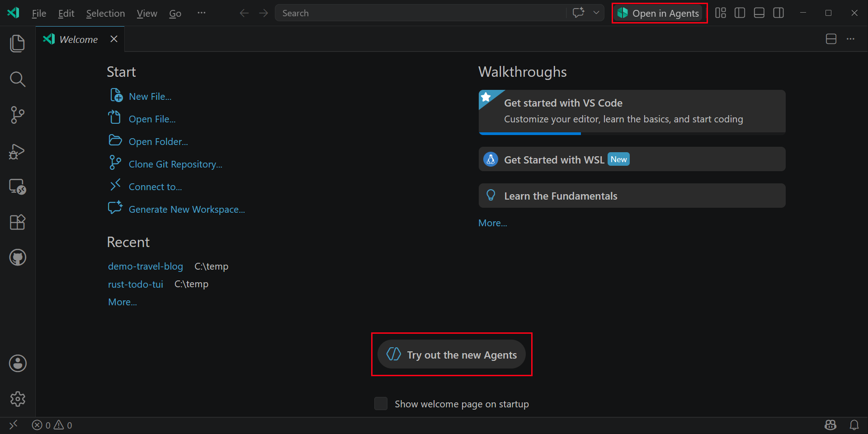Viewport: 868px width, 434px height.
Task: Open the Selection menu
Action: click(105, 14)
